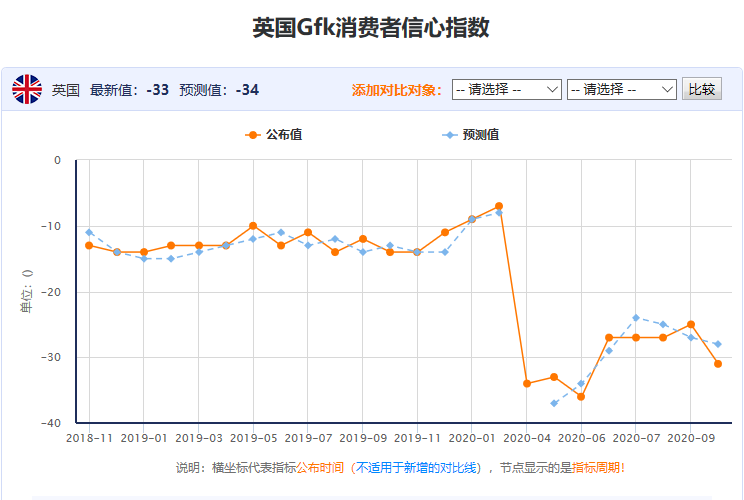Click the 2018-11 x-axis label
The height and width of the screenshot is (500, 744).
click(x=89, y=438)
